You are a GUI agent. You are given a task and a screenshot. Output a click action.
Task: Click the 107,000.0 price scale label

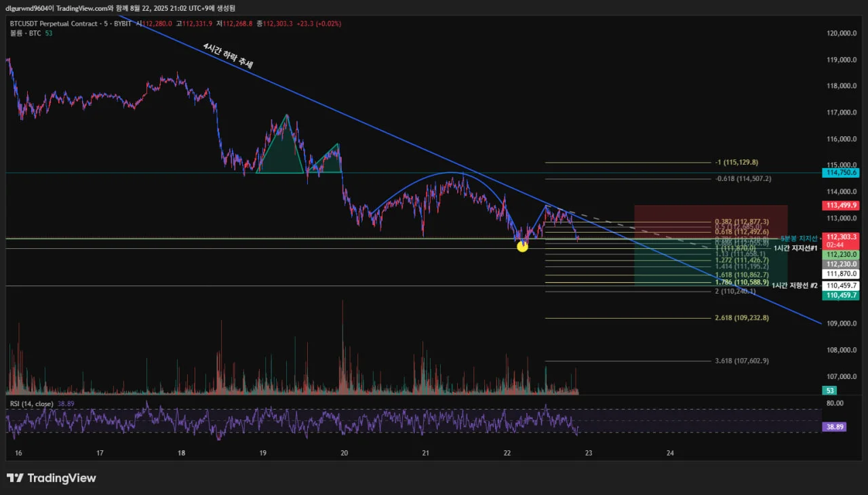[842, 376]
